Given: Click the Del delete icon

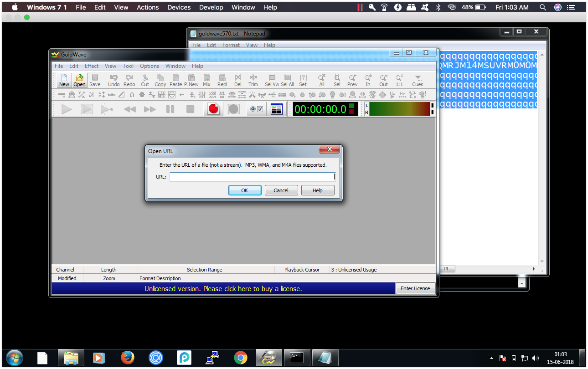Looking at the screenshot, I should point(237,80).
